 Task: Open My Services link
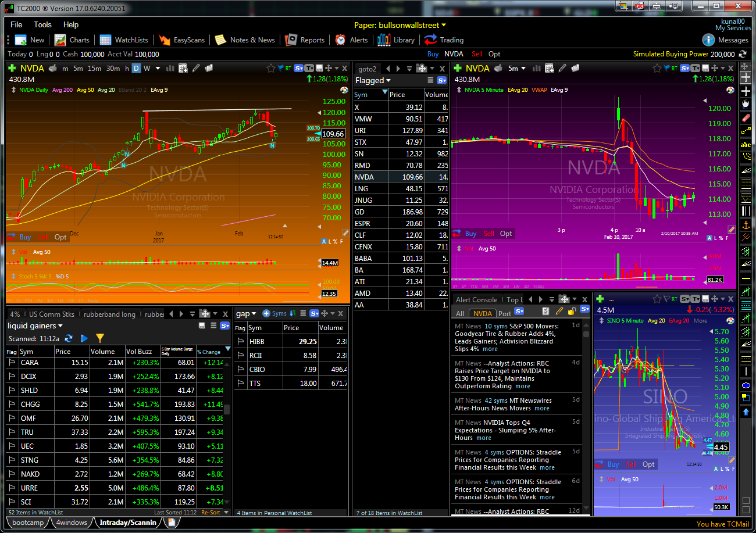click(733, 28)
